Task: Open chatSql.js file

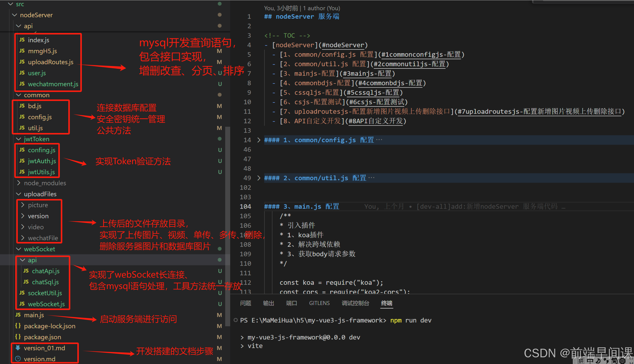Action: point(45,282)
